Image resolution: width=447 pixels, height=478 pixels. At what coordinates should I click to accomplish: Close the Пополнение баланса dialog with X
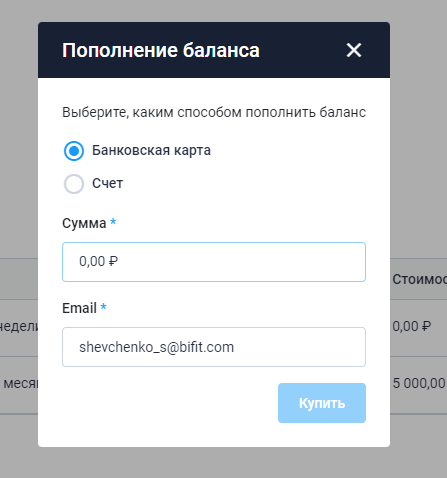coord(354,50)
